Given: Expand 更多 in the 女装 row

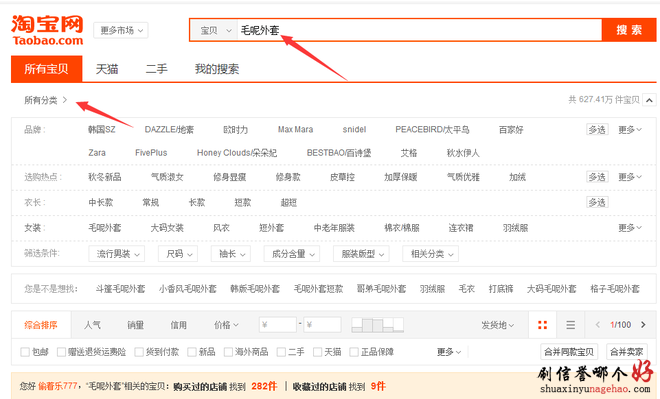Looking at the screenshot, I should [630, 228].
